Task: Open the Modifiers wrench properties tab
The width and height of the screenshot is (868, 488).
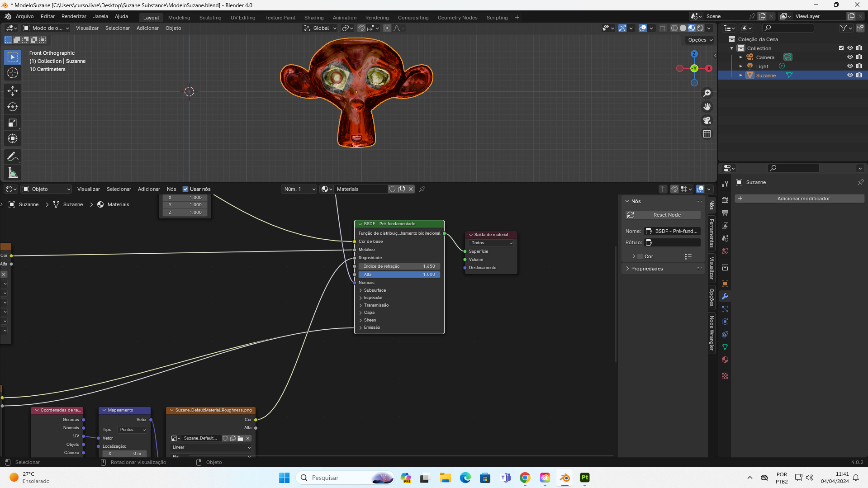Action: (725, 296)
